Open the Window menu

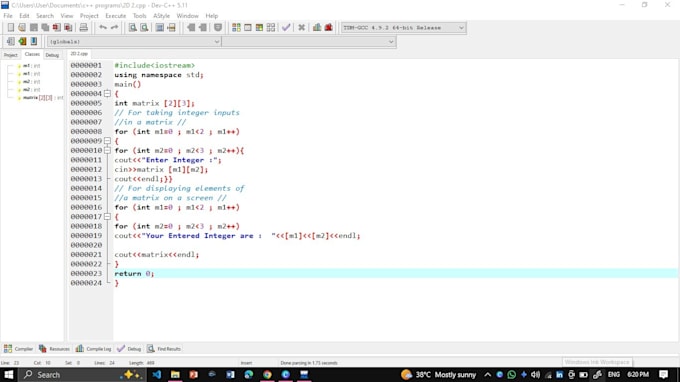click(x=187, y=16)
